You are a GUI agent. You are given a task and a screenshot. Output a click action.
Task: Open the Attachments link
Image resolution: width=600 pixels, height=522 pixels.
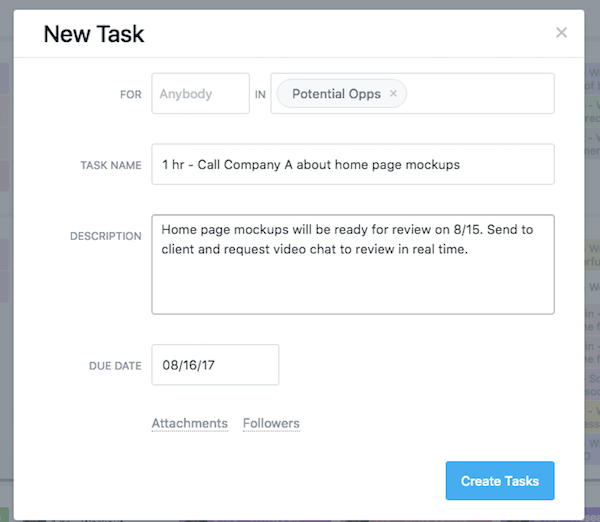coord(189,423)
